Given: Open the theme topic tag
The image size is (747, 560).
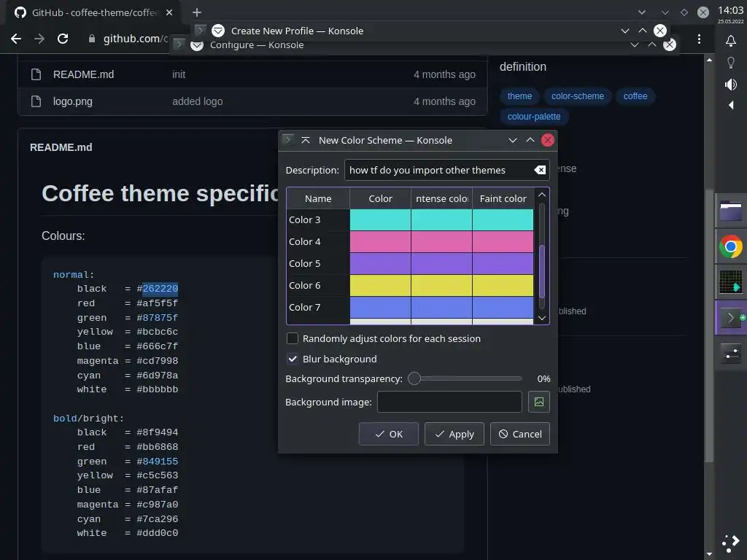Looking at the screenshot, I should coord(519,96).
